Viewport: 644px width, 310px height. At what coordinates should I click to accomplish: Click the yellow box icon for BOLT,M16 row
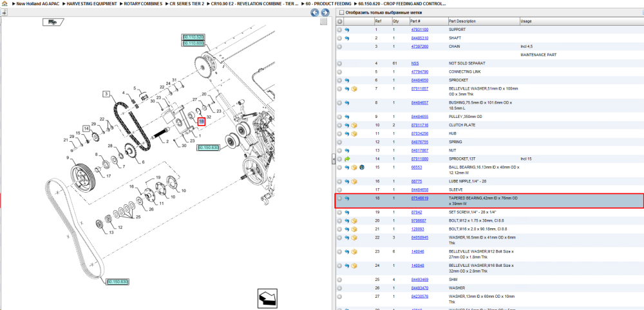point(354,229)
